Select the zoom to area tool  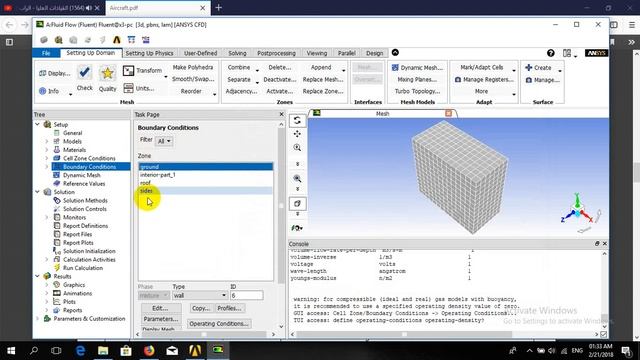(297, 178)
